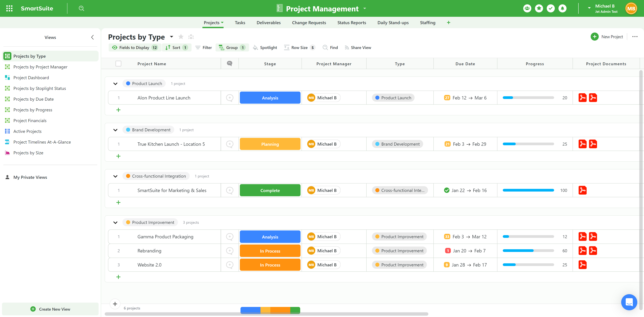Open notifications bell icon
The image size is (644, 317).
562,9
